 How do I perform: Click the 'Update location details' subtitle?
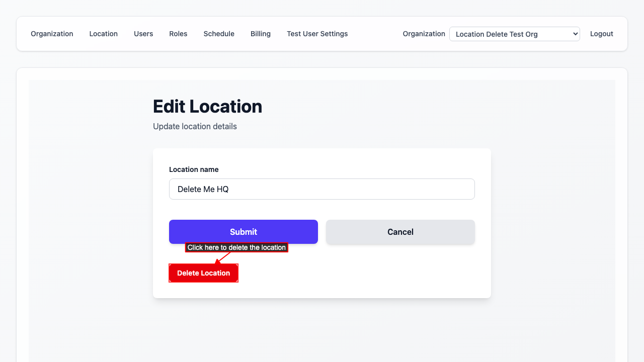tap(195, 126)
